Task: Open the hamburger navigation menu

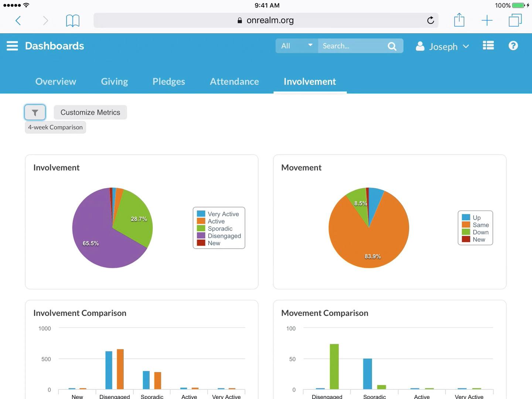Action: pos(12,46)
